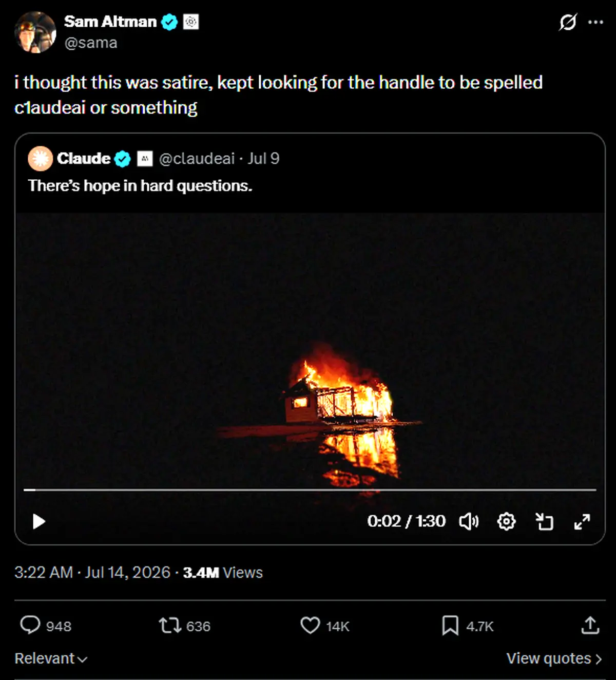This screenshot has height=680, width=616.
Task: Open Sam Altman's profile avatar
Action: (x=35, y=32)
